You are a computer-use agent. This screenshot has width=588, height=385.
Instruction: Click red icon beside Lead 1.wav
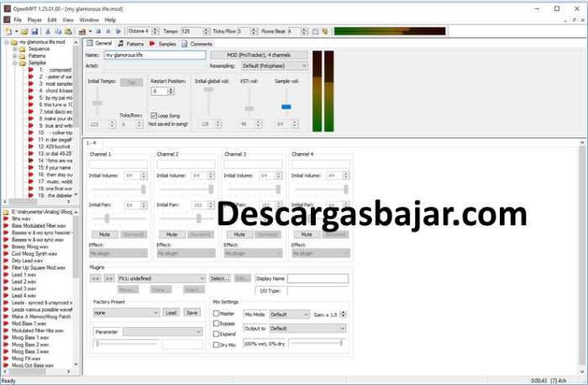click(6, 275)
